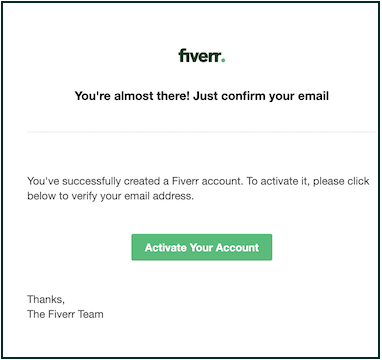Select the "You're almost there!" heading text
This screenshot has height=360, width=382.
click(x=132, y=96)
